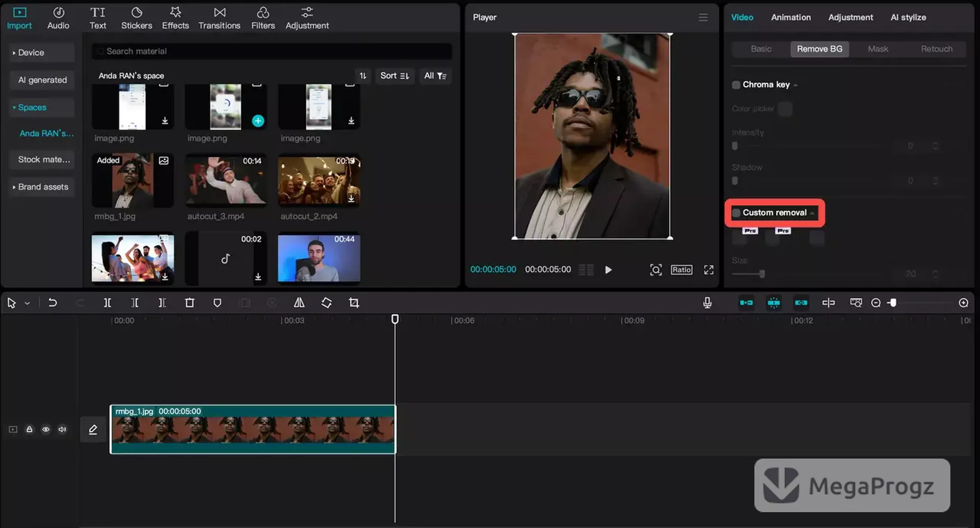The width and height of the screenshot is (980, 528).
Task: Open the Import tab
Action: (19, 18)
